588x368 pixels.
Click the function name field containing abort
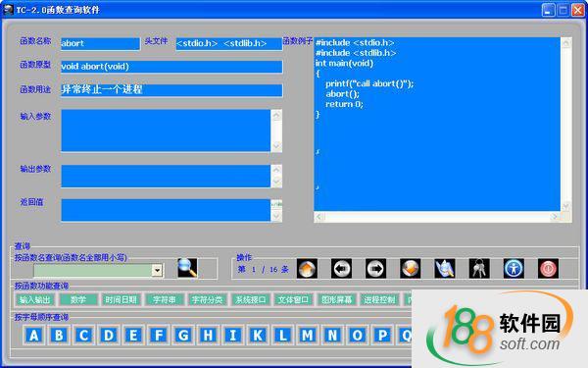100,43
